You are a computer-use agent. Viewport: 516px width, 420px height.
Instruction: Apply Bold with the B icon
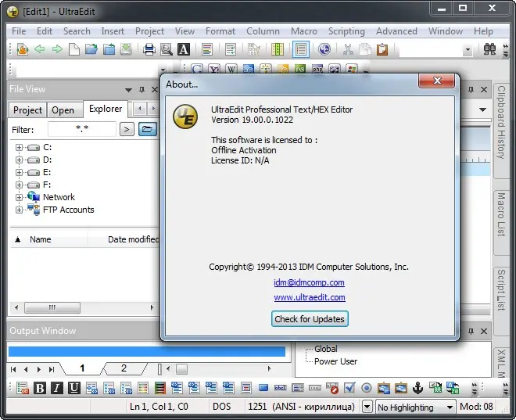[40, 389]
